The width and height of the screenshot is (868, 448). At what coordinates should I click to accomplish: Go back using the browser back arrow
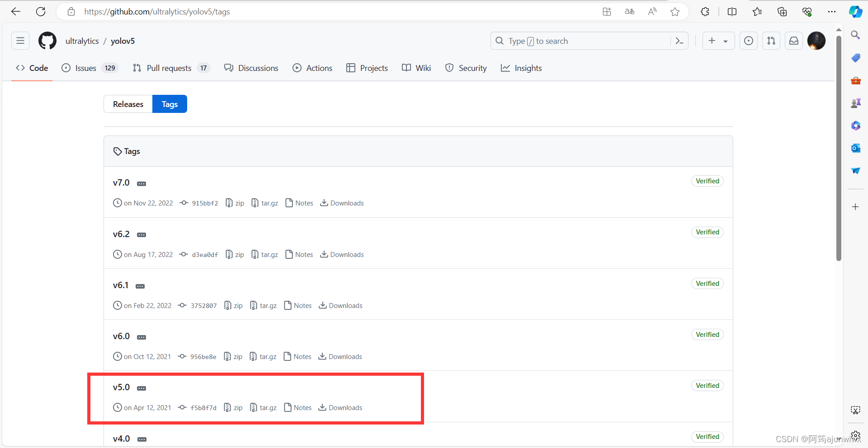16,12
